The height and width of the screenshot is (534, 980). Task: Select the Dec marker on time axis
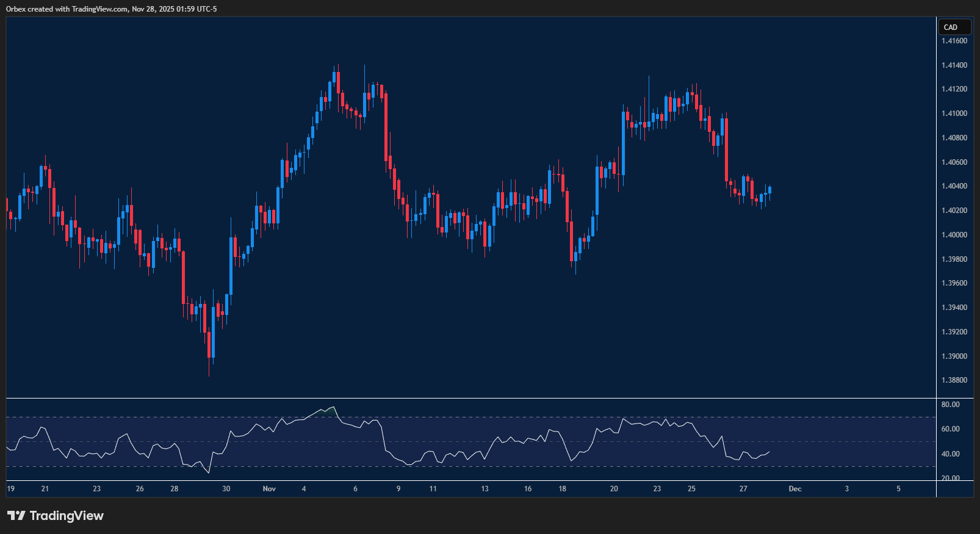click(794, 489)
